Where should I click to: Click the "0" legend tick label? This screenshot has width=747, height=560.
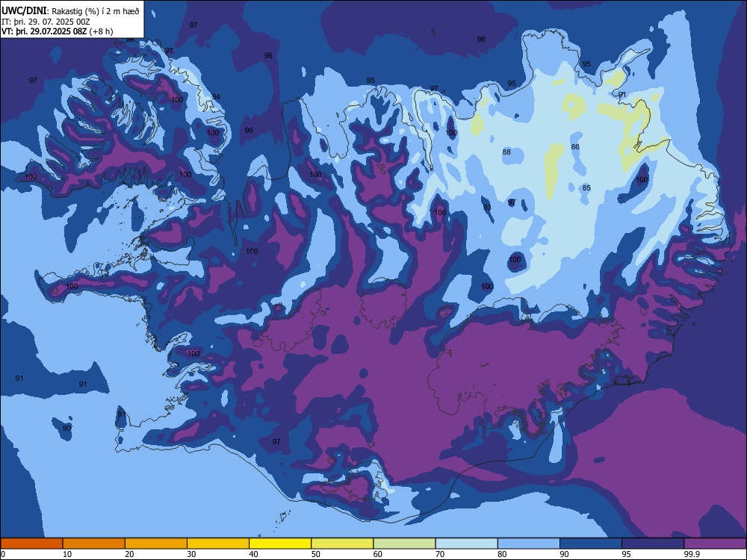pyautogui.click(x=3, y=554)
